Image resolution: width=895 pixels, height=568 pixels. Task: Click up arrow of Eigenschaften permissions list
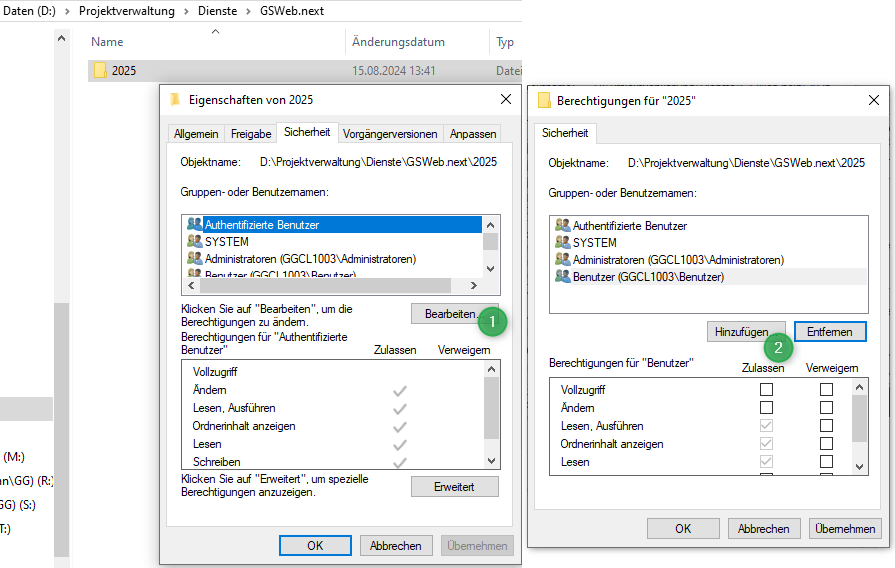491,369
